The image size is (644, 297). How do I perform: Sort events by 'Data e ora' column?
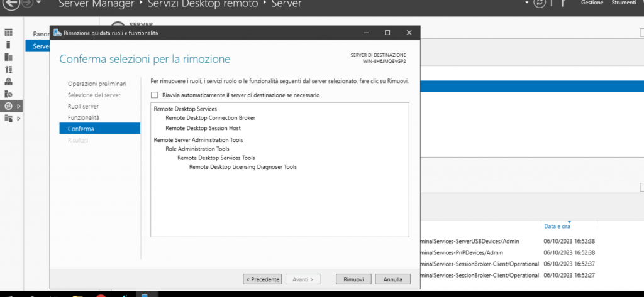557,226
